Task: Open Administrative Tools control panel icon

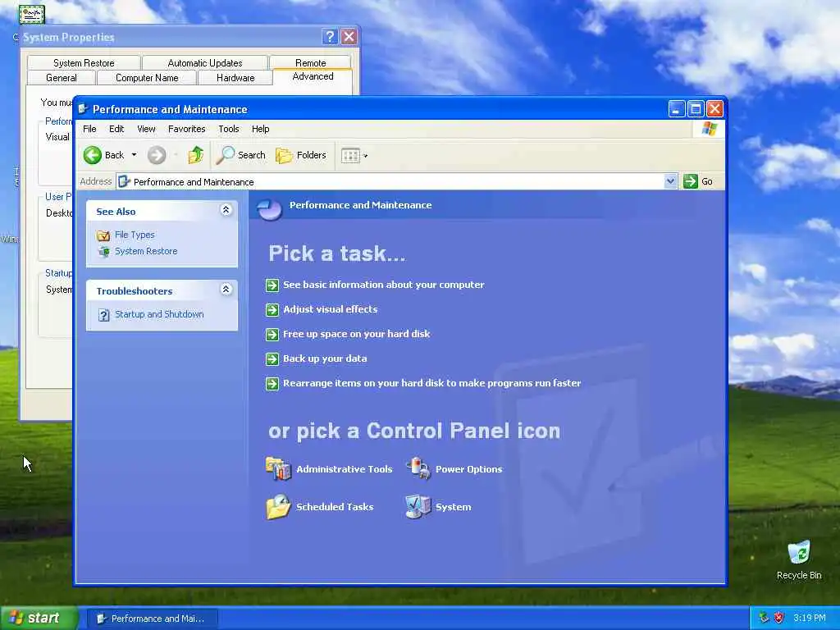Action: pos(278,468)
